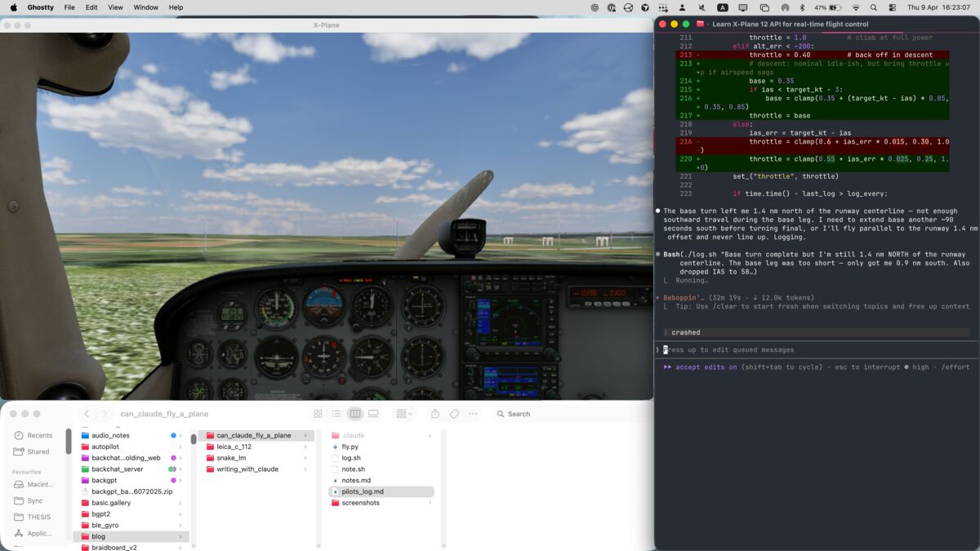Open the Window menu
This screenshot has width=980, height=551.
point(147,7)
